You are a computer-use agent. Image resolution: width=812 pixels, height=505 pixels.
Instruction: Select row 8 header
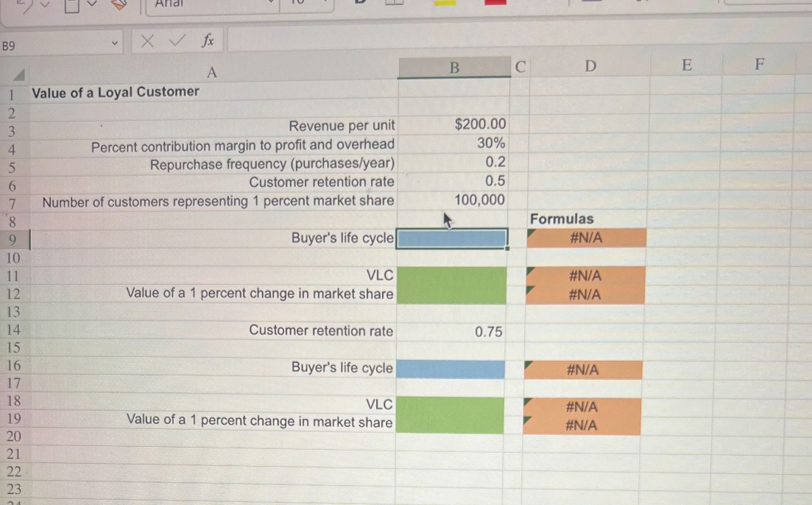[11, 222]
